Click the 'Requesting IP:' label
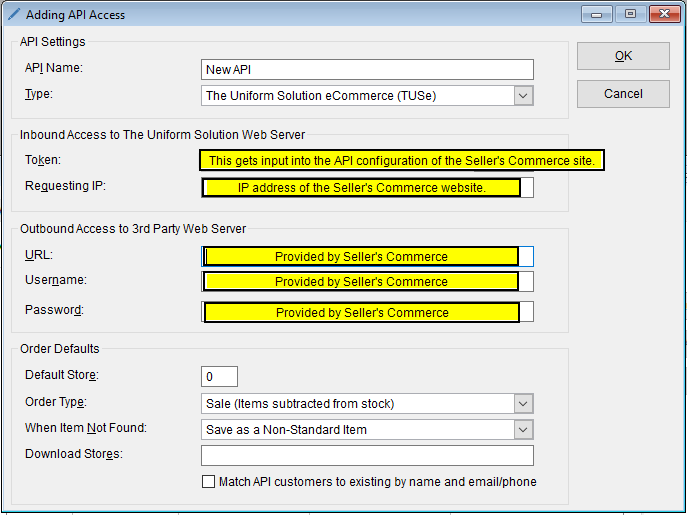Viewport: 687px width, 515px height. pos(65,186)
